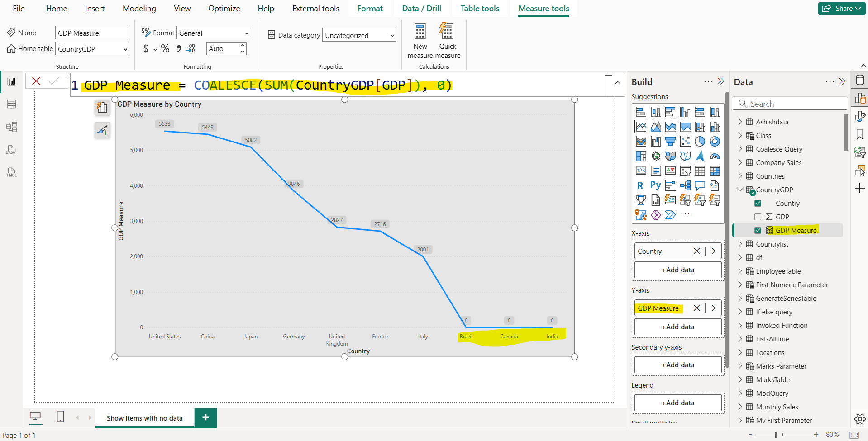This screenshot has height=441, width=868.
Task: Switch to the Table tools tab
Action: tap(479, 8)
